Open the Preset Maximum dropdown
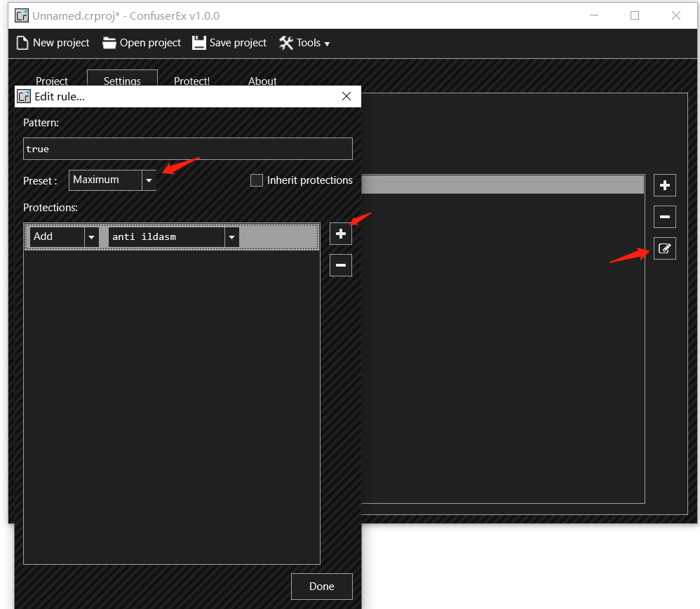This screenshot has width=700, height=609. pos(112,180)
